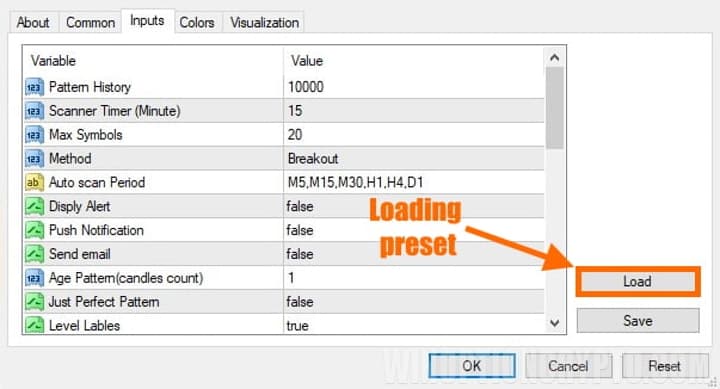Click the Send email boolean icon
720x389 pixels.
click(34, 254)
